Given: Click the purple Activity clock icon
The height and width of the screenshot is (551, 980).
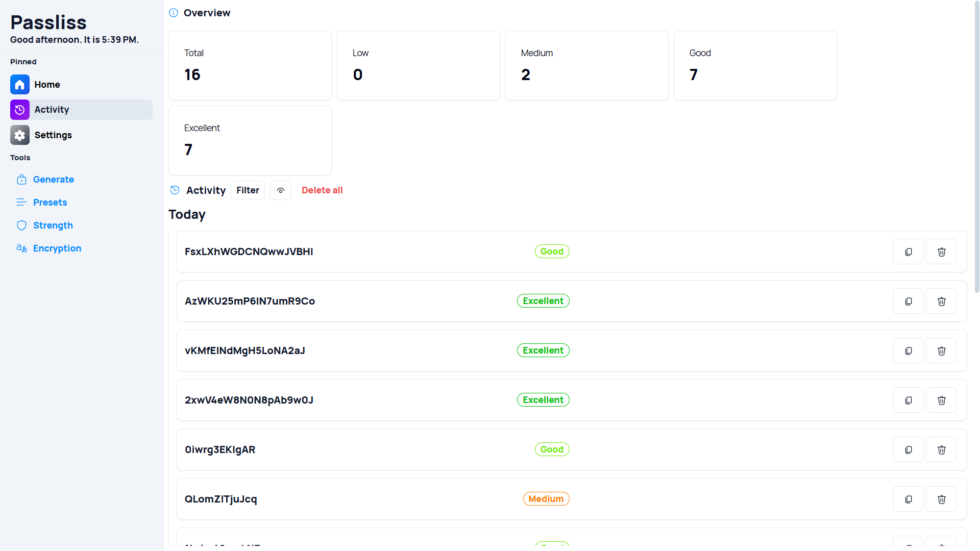Looking at the screenshot, I should [20, 110].
